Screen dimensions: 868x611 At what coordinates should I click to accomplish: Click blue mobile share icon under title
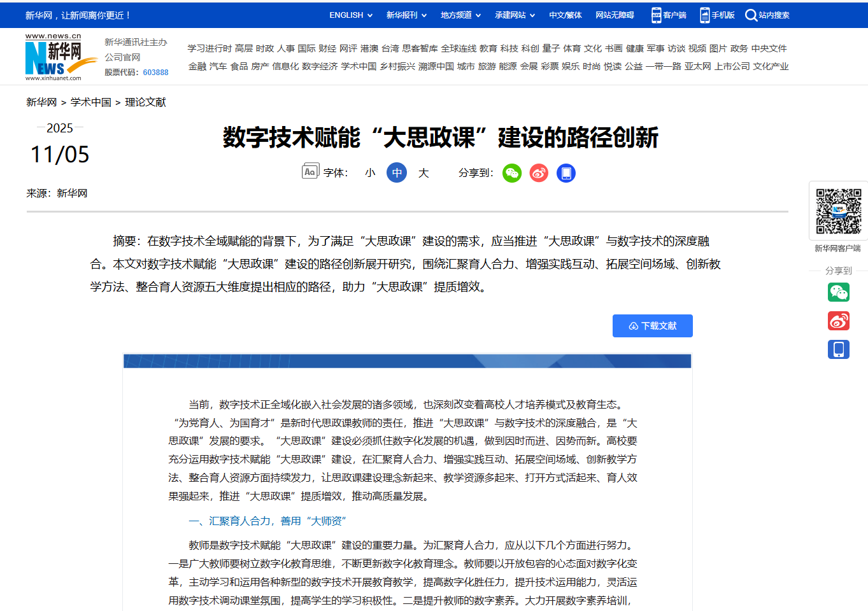tap(566, 173)
